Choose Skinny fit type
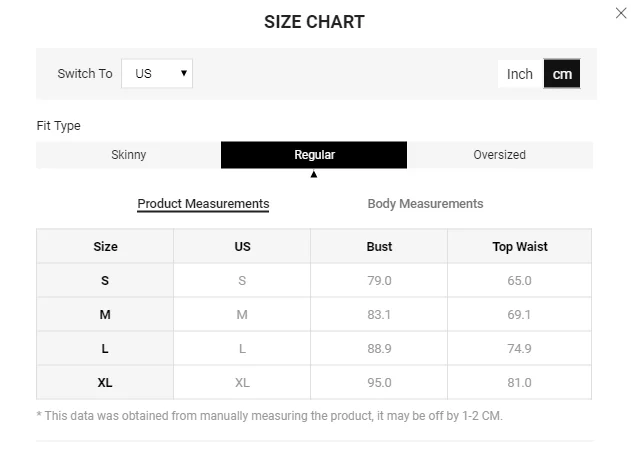The image size is (631, 452). [129, 155]
